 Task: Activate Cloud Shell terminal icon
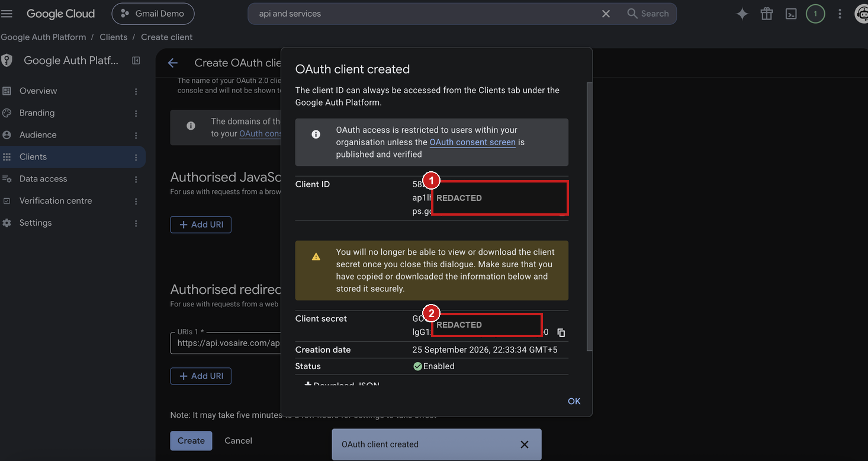pos(791,14)
